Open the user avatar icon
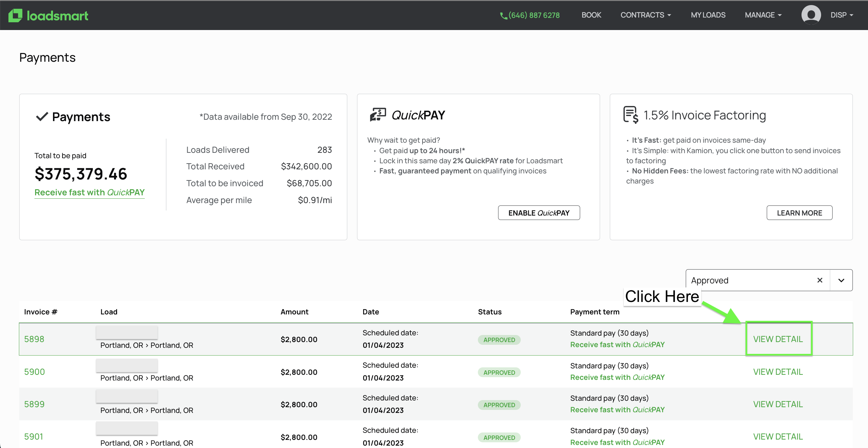 coord(811,15)
